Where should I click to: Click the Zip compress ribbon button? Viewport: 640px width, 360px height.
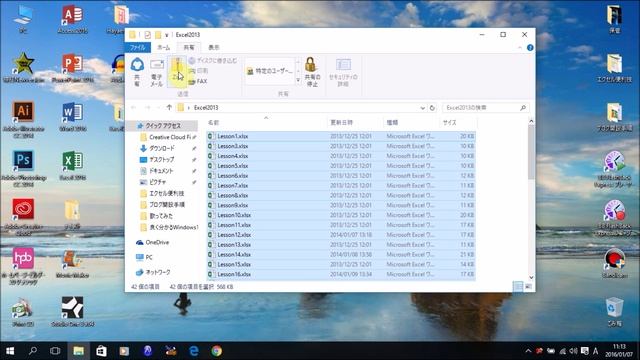click(177, 72)
